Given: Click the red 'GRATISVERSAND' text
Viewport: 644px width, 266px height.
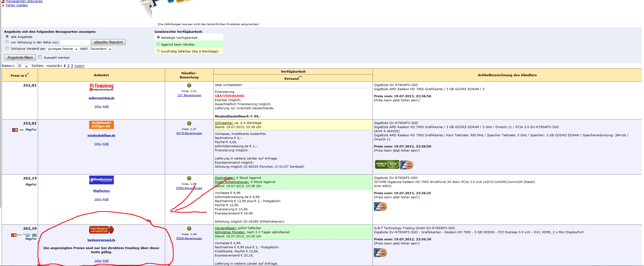Looking at the screenshot, I should [230, 96].
